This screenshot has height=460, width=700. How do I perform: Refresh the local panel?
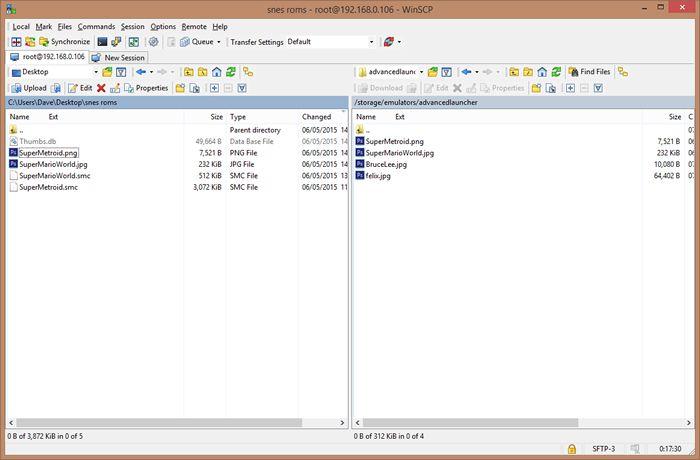pyautogui.click(x=231, y=72)
